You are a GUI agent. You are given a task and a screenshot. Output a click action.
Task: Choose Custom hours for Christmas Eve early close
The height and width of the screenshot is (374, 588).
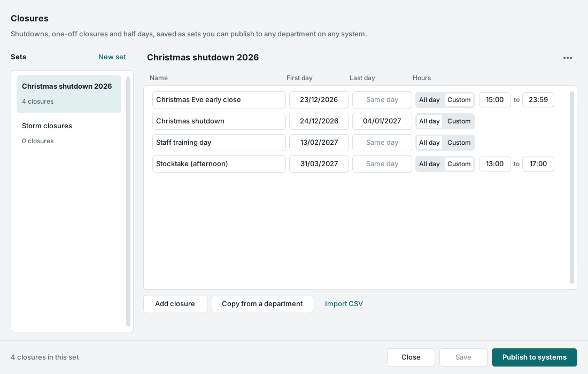[x=459, y=100]
